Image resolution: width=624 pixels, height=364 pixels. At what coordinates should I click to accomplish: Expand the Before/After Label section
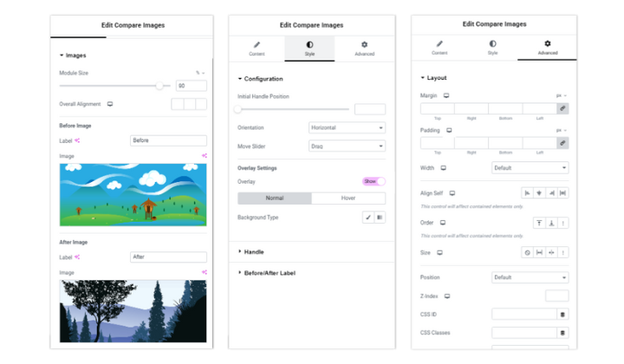[267, 273]
